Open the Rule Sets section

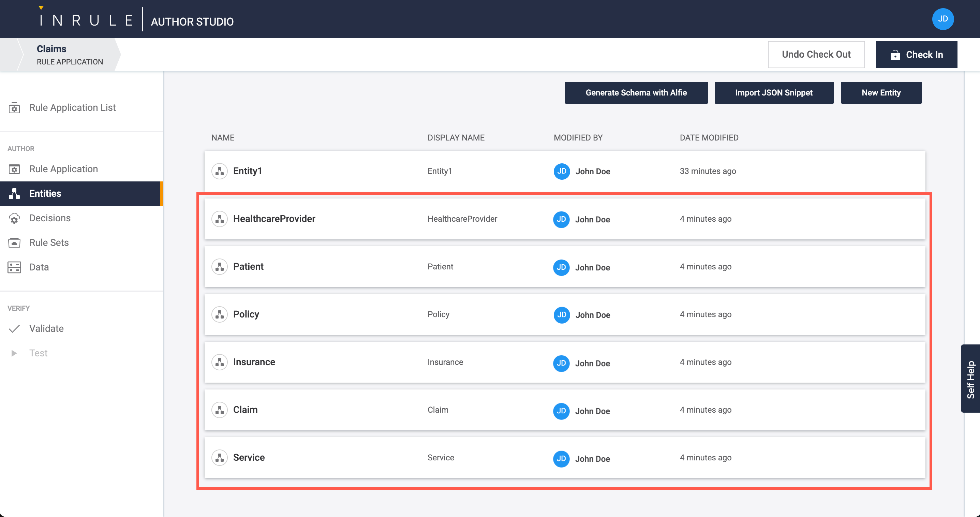(49, 243)
